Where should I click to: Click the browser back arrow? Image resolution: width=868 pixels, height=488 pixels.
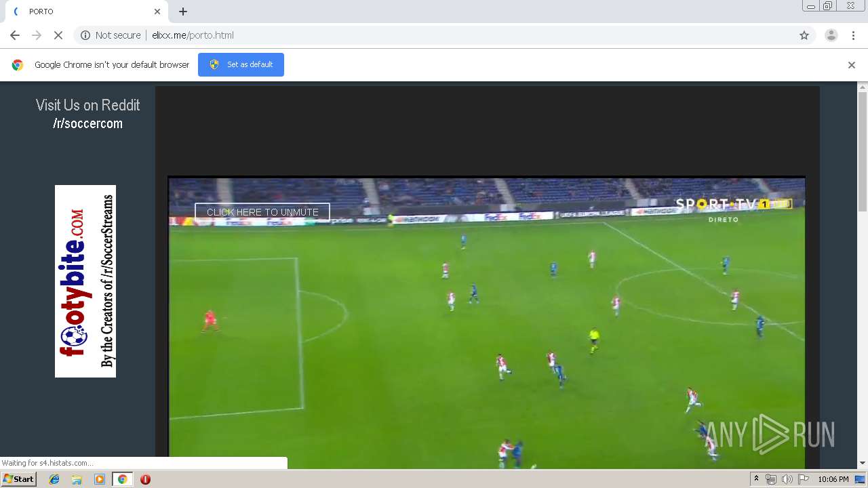[15, 35]
